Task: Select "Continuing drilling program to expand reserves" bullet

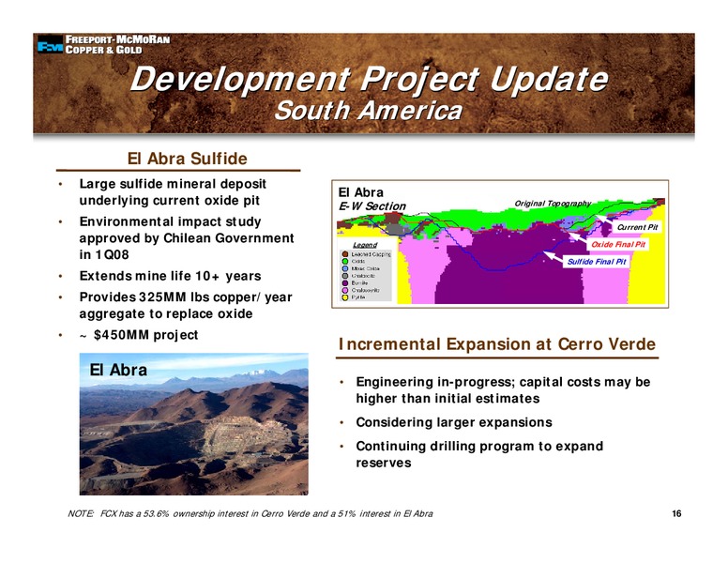Action: point(479,454)
